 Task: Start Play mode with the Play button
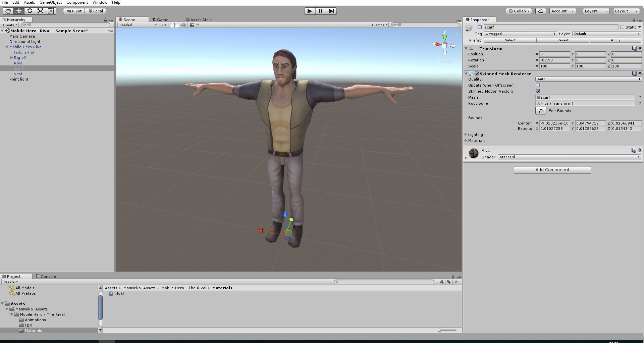[310, 11]
